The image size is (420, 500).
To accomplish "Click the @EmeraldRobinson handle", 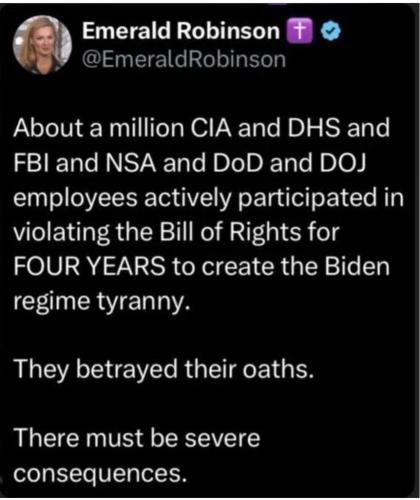I will pos(184,60).
